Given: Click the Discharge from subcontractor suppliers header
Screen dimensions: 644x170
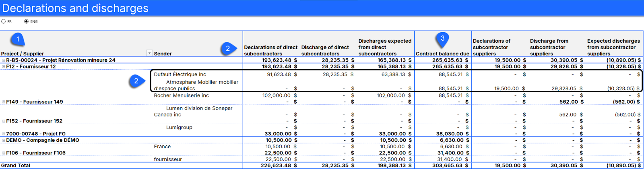Looking at the screenshot, I should coord(549,47).
